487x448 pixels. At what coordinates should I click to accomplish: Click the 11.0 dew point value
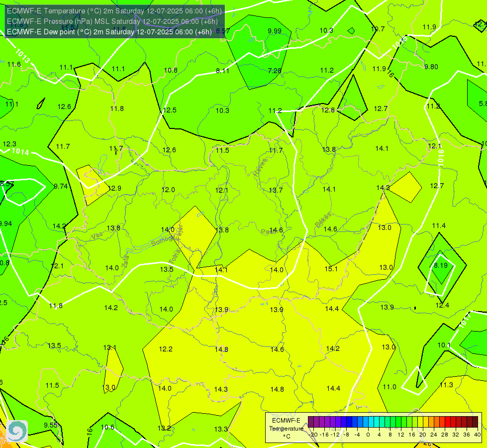coord(390,387)
